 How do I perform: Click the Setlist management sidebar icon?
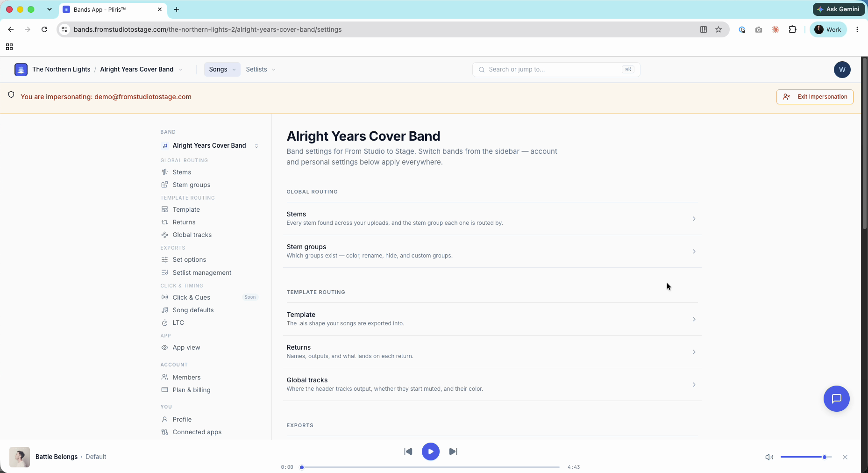click(x=164, y=272)
